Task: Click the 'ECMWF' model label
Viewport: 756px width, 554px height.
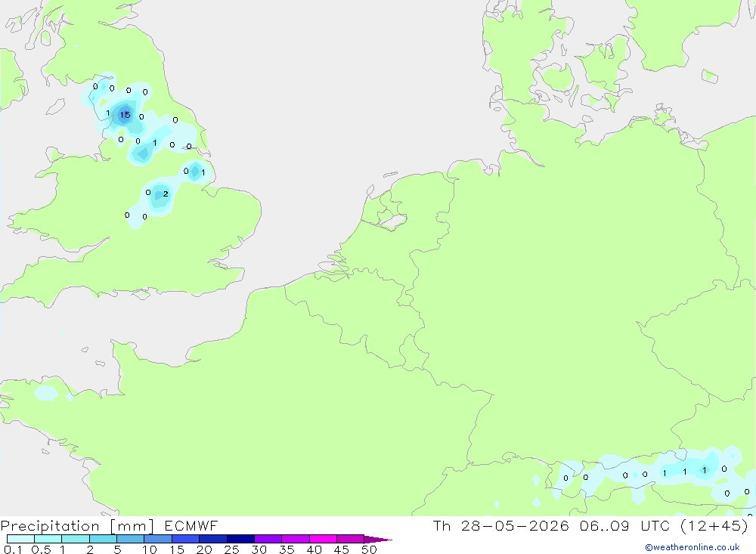Action: [x=191, y=526]
